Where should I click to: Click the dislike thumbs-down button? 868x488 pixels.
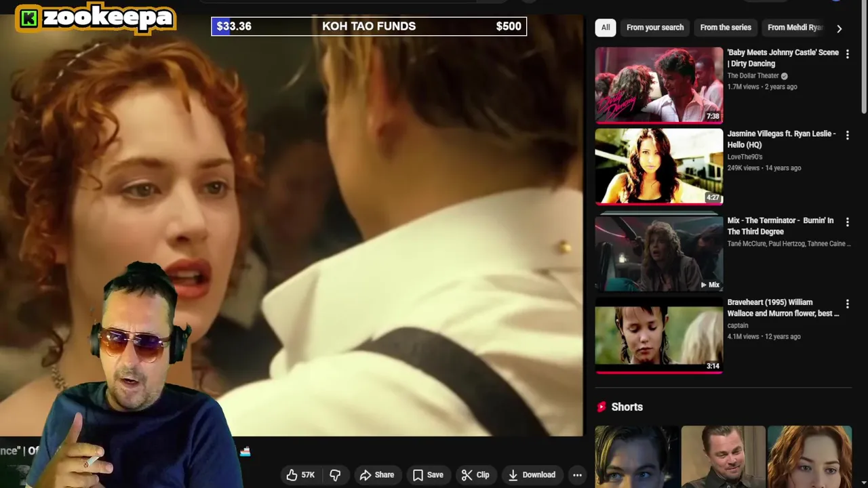(x=335, y=475)
